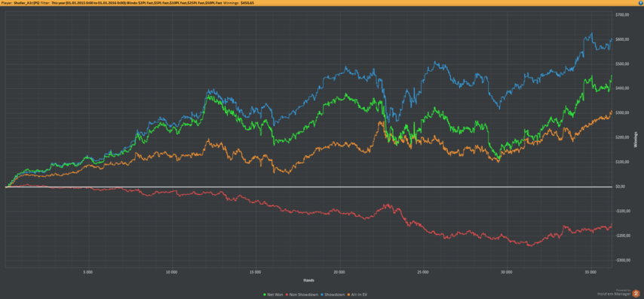Click the 15 000 hands axis tick
The width and height of the screenshot is (644, 299).
[255, 273]
